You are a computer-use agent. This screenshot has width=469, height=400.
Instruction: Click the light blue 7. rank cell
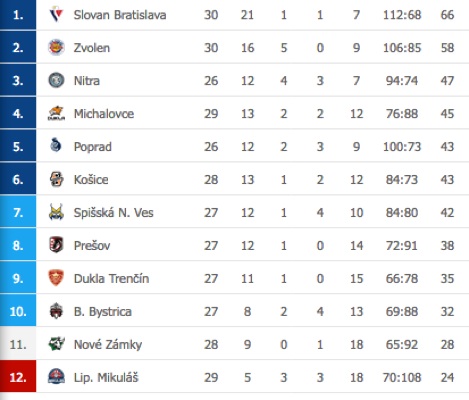18,212
